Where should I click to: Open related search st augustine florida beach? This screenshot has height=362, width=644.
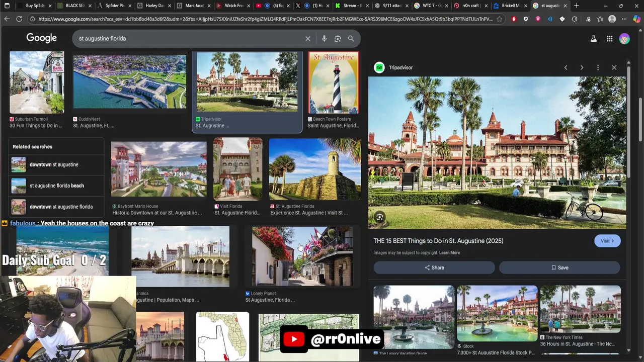[56, 186]
